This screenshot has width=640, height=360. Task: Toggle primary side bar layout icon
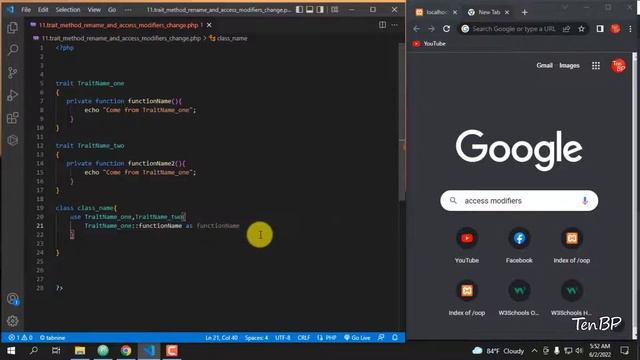tap(299, 9)
